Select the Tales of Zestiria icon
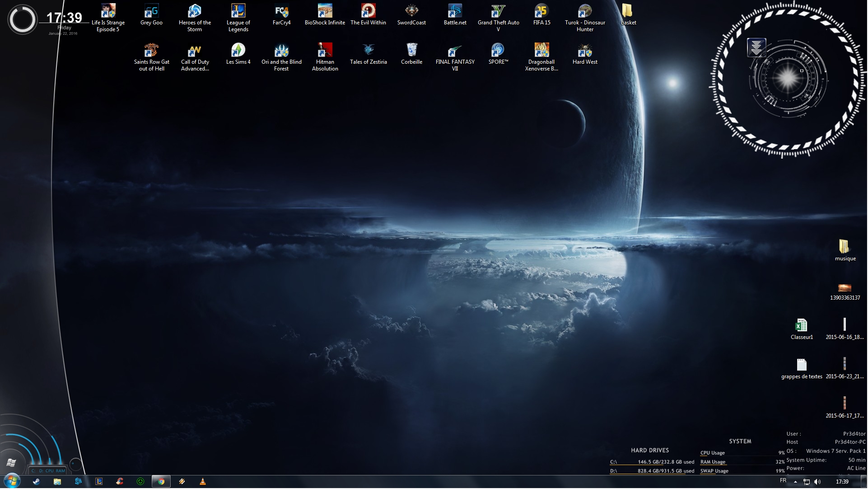This screenshot has height=489, width=868. pos(369,54)
